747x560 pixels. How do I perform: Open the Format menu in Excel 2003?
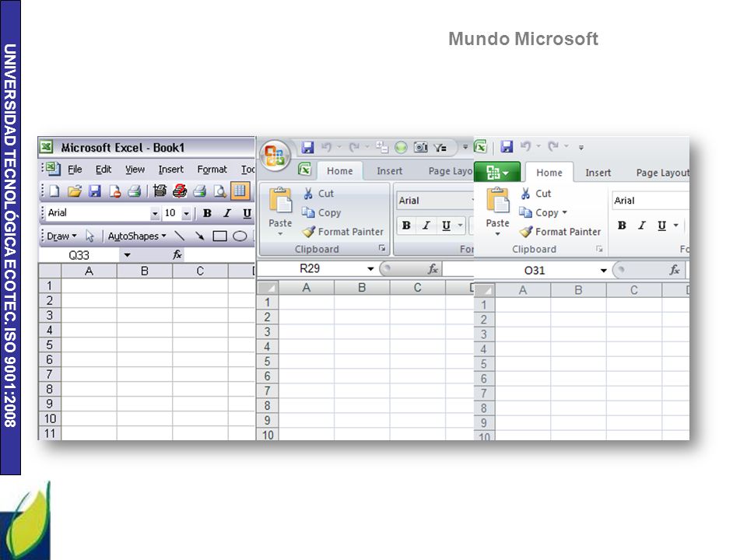click(212, 169)
